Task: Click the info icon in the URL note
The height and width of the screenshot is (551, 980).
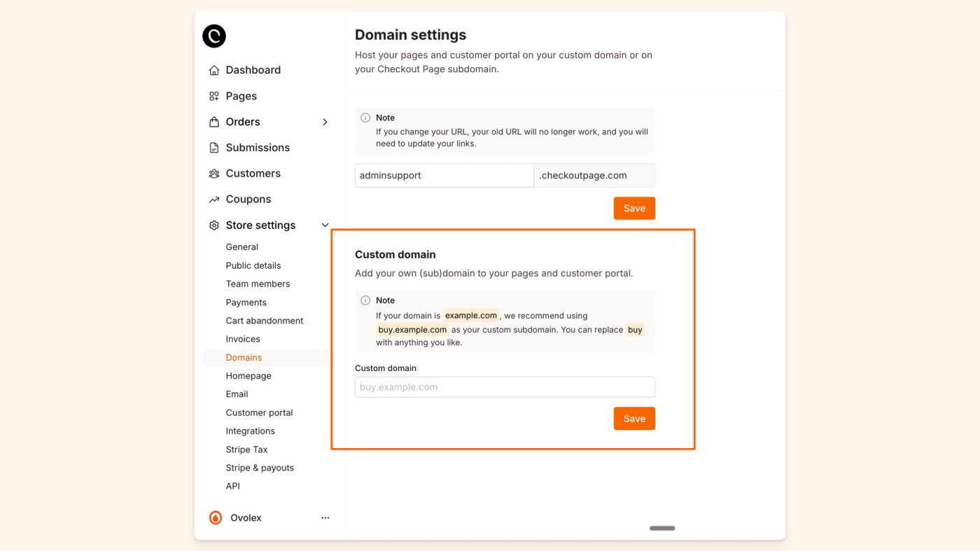Action: 365,117
